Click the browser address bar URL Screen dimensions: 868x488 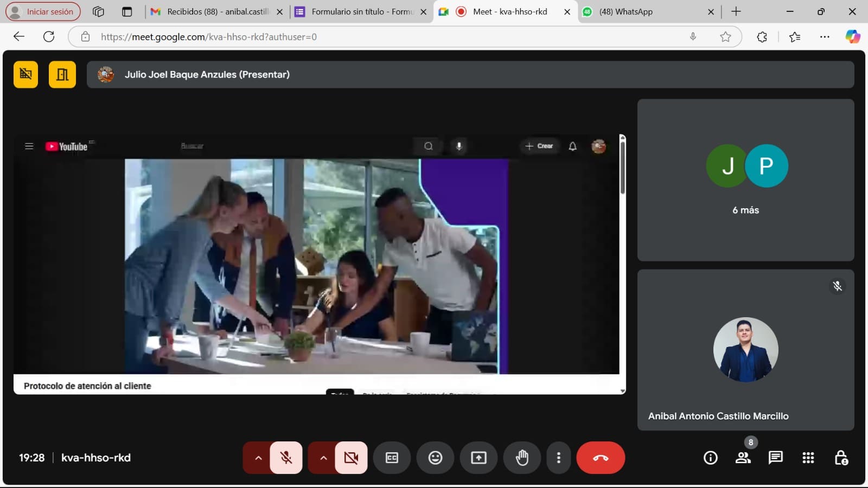tap(380, 37)
